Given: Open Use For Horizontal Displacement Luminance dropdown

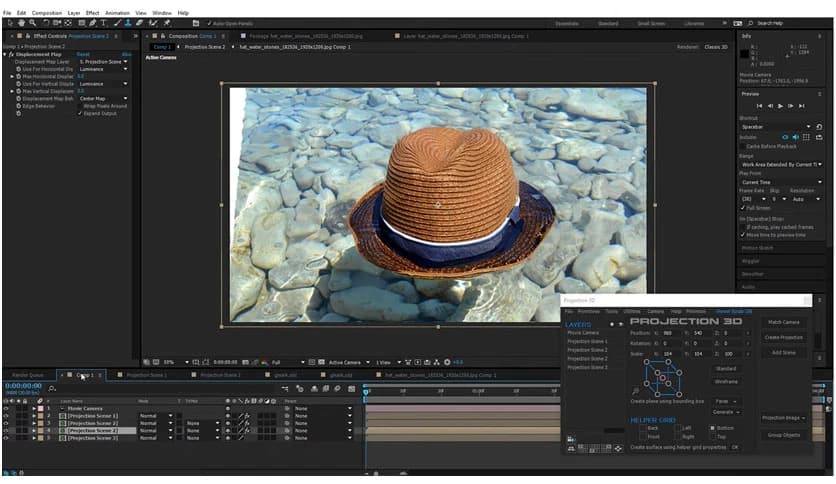Looking at the screenshot, I should pyautogui.click(x=103, y=69).
